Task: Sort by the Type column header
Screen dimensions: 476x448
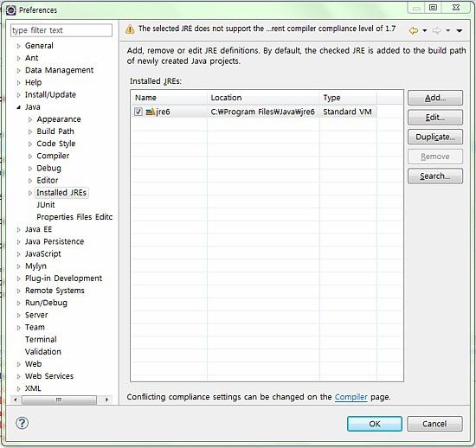Action: pos(348,98)
